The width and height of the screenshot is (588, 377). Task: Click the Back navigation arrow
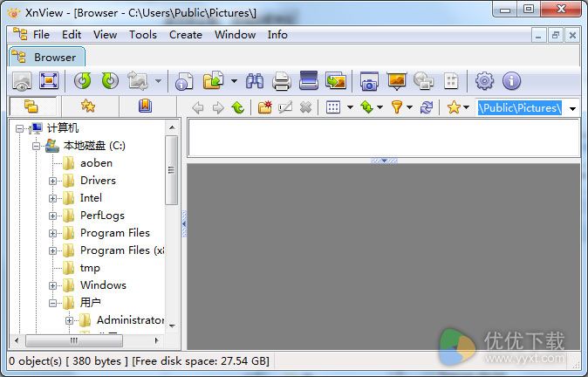[x=198, y=108]
